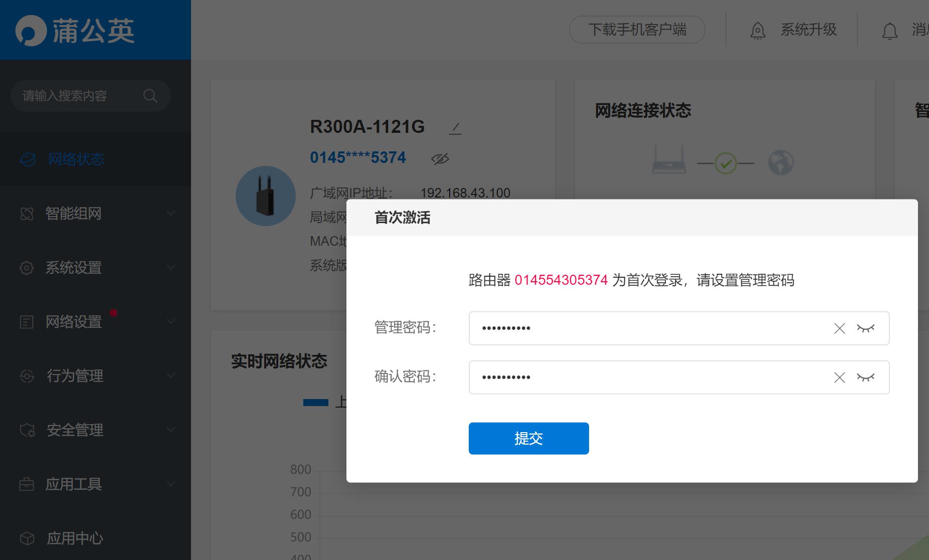Clear the 管理密码 field using the X icon
929x560 pixels.
pyautogui.click(x=839, y=328)
